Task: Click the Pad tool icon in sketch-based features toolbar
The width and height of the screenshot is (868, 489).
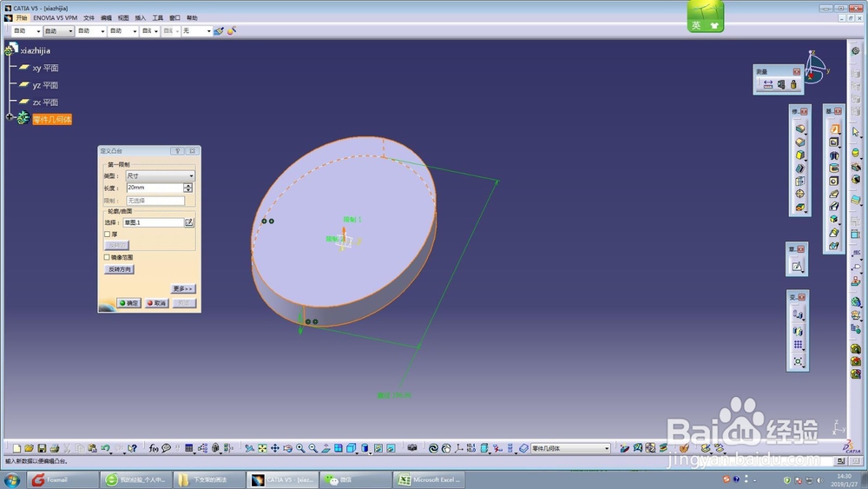Action: tap(834, 129)
